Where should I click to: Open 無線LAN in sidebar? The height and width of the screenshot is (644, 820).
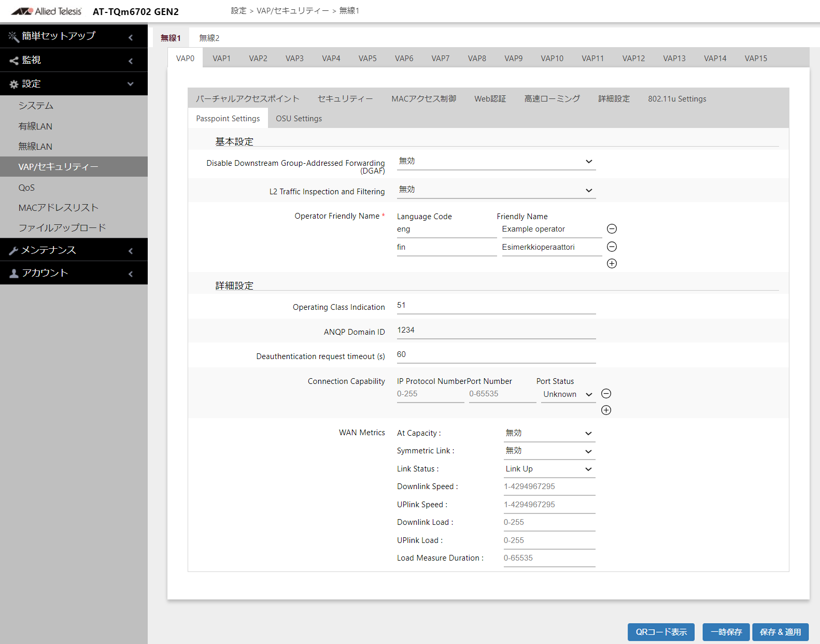[x=74, y=147]
